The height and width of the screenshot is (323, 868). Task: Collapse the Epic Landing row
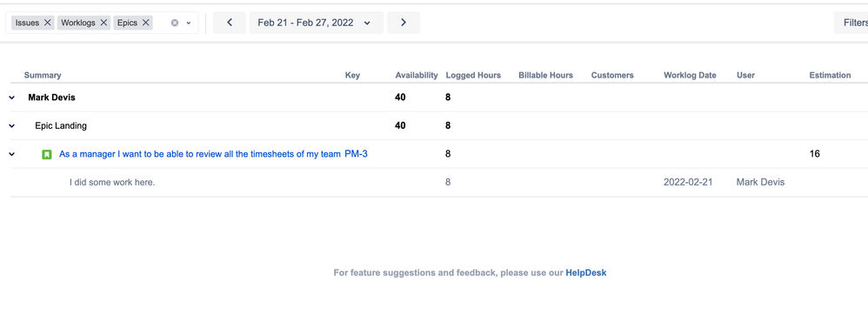point(11,125)
